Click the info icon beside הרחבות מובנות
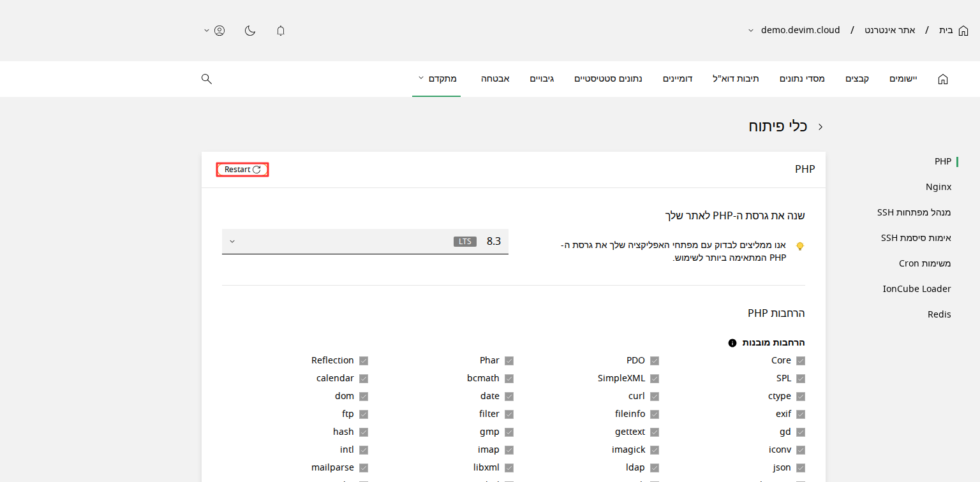 732,343
